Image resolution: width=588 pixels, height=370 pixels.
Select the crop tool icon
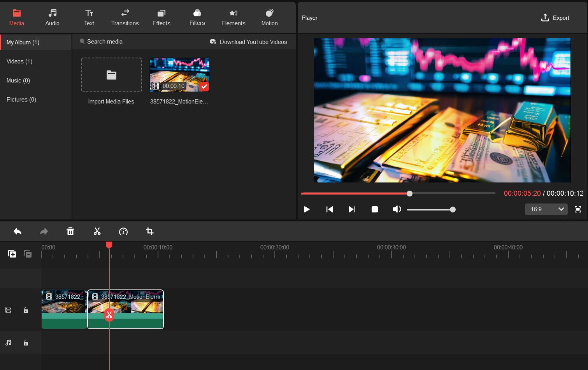(x=149, y=231)
